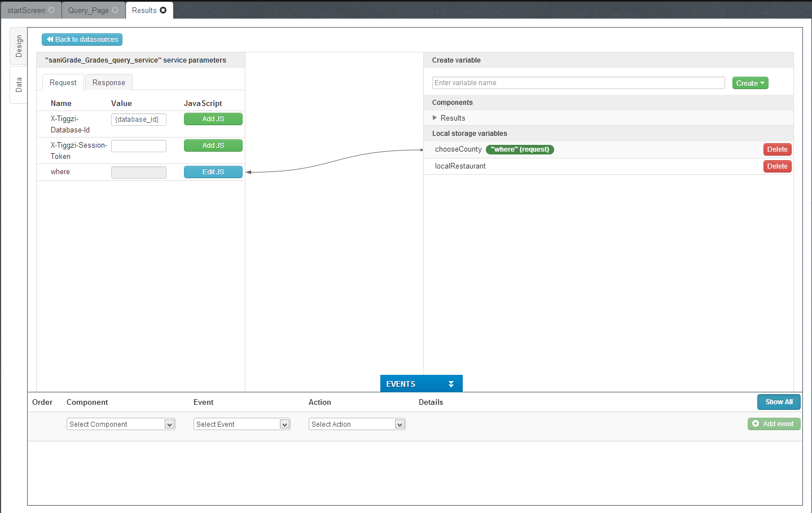
Task: Add JS for X-Tiggzi-Database-Id parameter
Action: pyautogui.click(x=213, y=119)
